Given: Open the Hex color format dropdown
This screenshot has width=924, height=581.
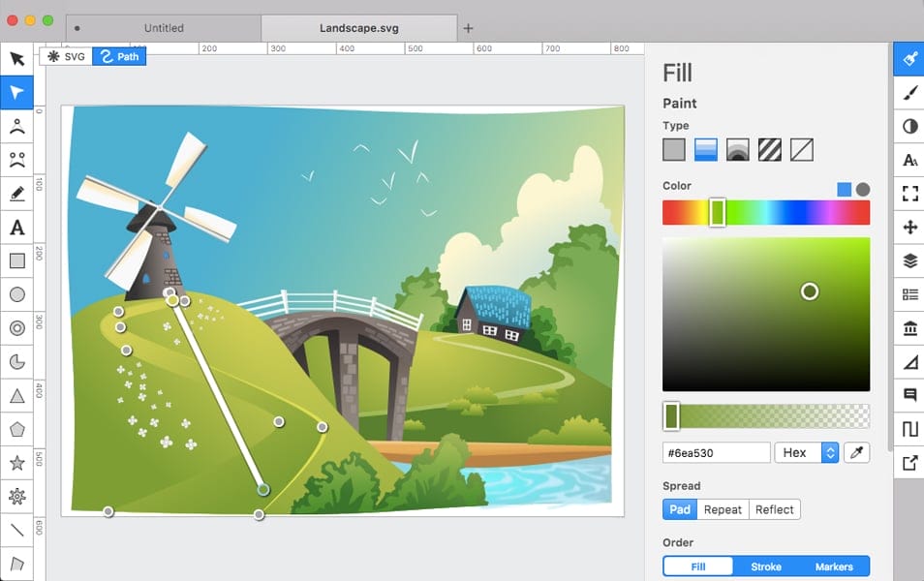Looking at the screenshot, I should (x=807, y=452).
